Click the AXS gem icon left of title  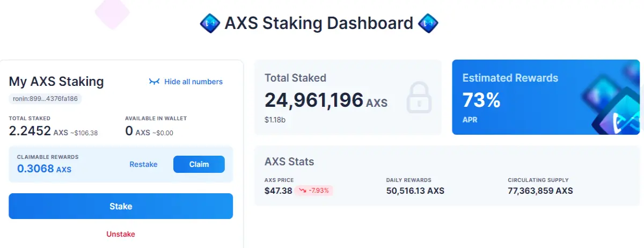pyautogui.click(x=210, y=24)
